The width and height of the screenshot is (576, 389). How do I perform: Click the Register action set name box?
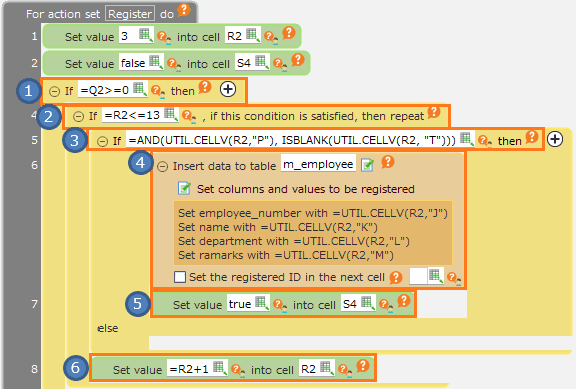click(x=130, y=14)
